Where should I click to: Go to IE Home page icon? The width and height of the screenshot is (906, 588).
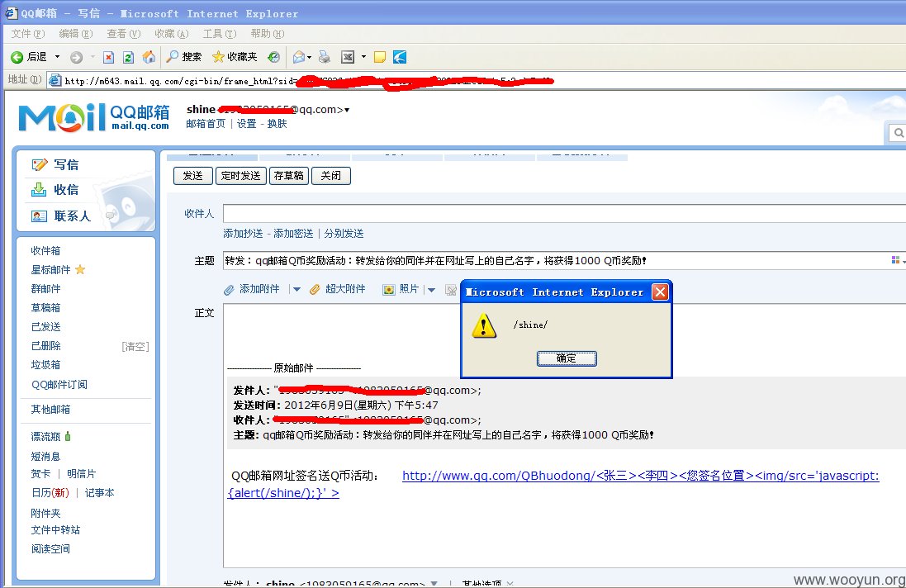[149, 57]
